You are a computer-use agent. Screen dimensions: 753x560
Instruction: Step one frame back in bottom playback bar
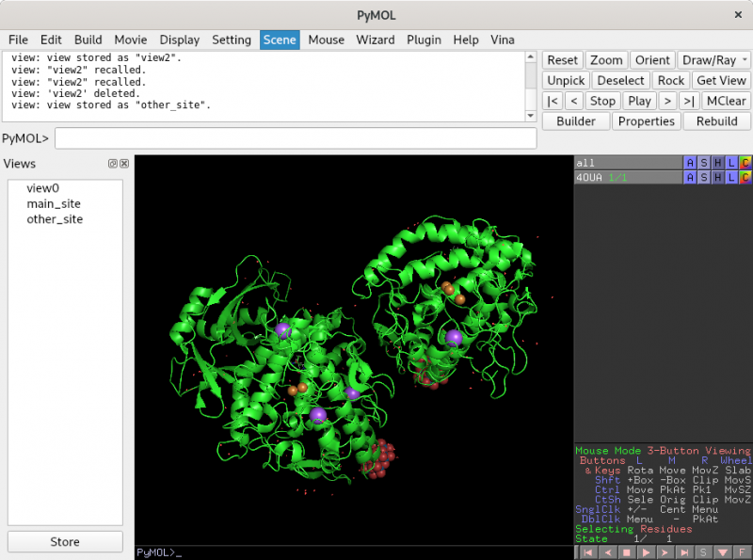pyautogui.click(x=607, y=552)
